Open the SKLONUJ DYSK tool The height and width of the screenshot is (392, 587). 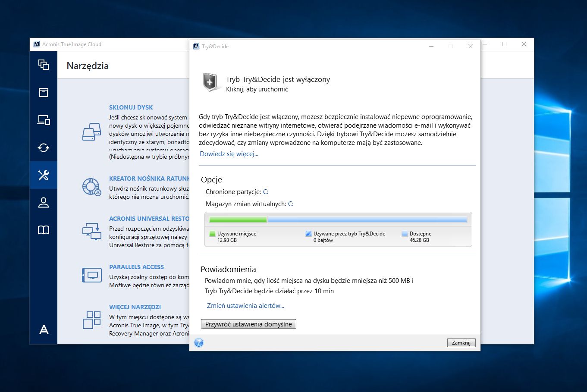tap(131, 107)
